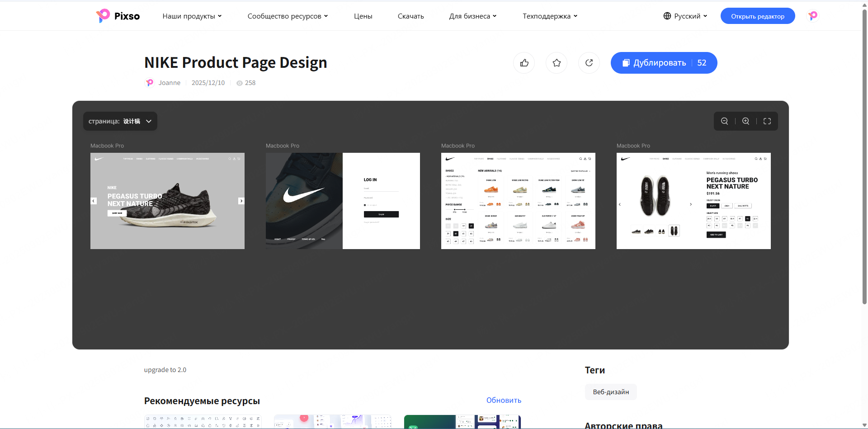
Task: Click Joanne's author avatar icon
Action: click(x=149, y=83)
